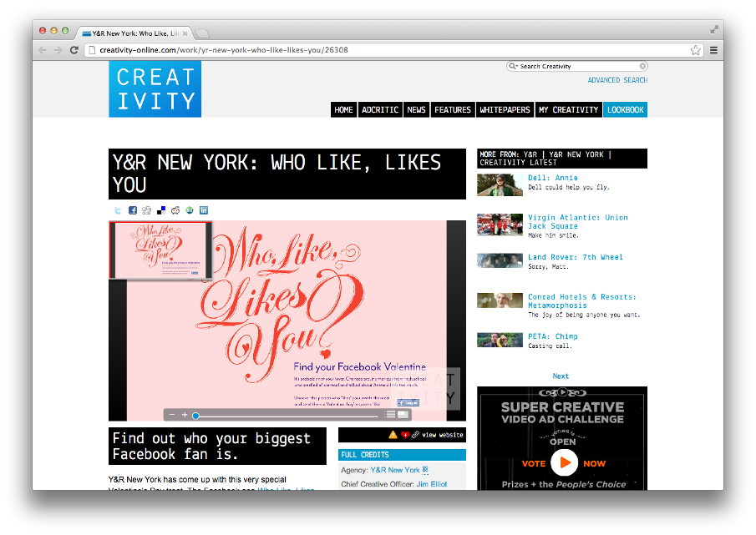Image resolution: width=756 pixels, height=535 pixels.
Task: Open the Dell: Annie link
Action: coord(552,178)
